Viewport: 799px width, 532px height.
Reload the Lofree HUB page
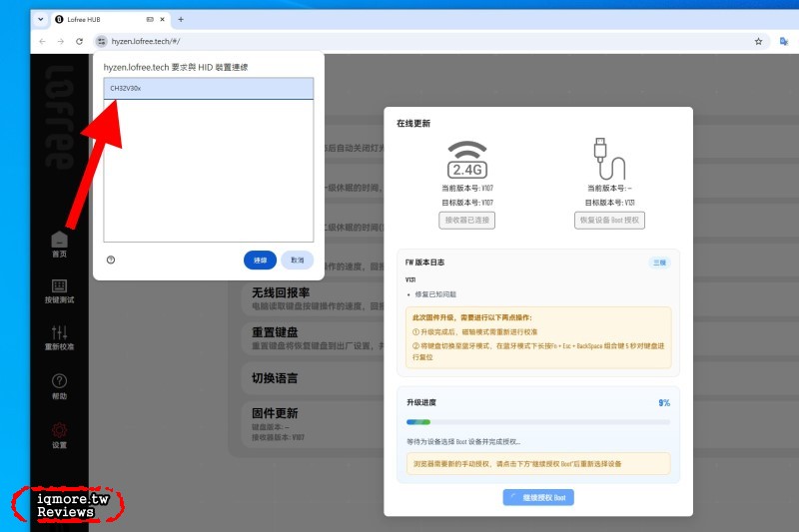pos(80,41)
